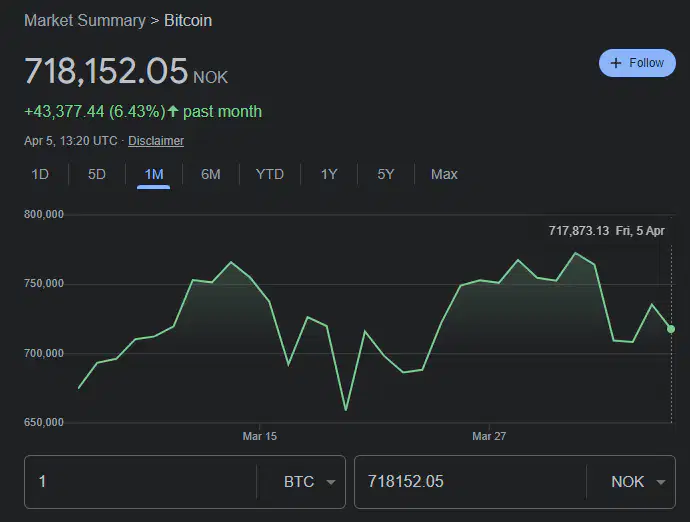Switch to the 5Y range tab

point(385,174)
